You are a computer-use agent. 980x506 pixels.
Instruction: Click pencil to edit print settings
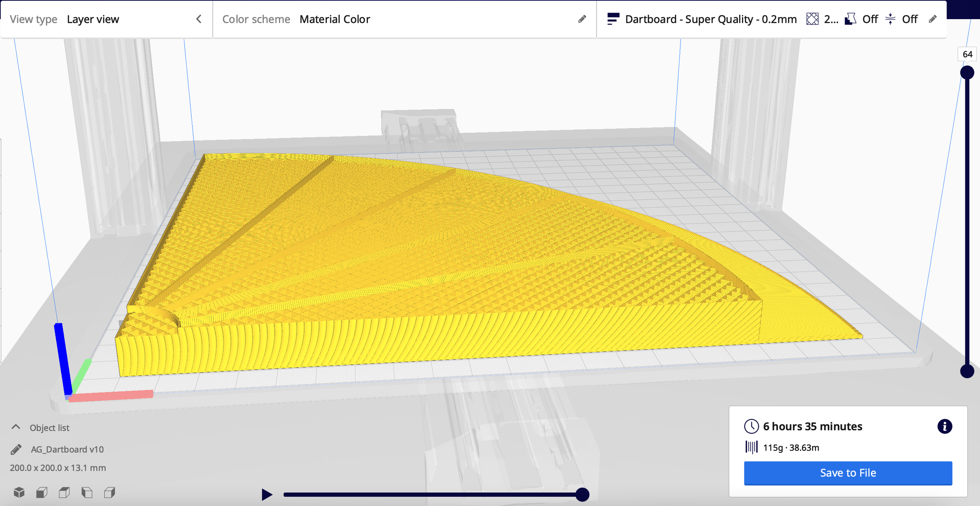(x=933, y=19)
